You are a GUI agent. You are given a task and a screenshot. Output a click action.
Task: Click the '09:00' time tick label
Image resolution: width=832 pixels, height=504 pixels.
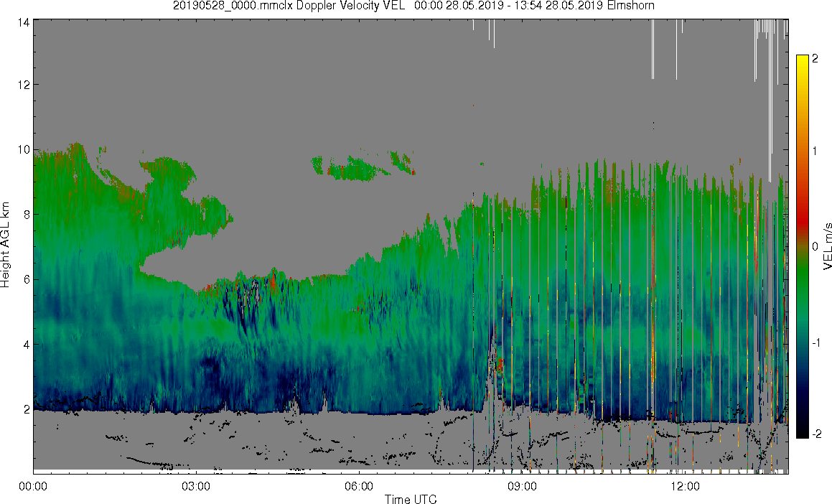pos(522,486)
